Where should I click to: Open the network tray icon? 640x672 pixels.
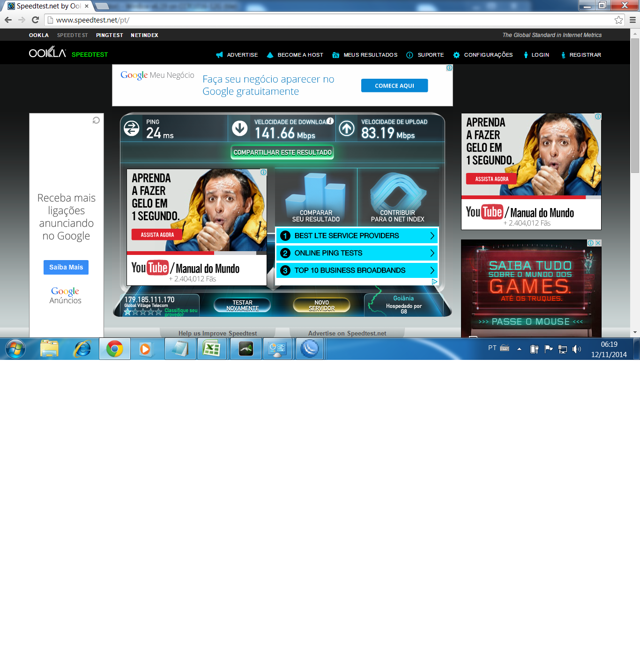pos(563,349)
